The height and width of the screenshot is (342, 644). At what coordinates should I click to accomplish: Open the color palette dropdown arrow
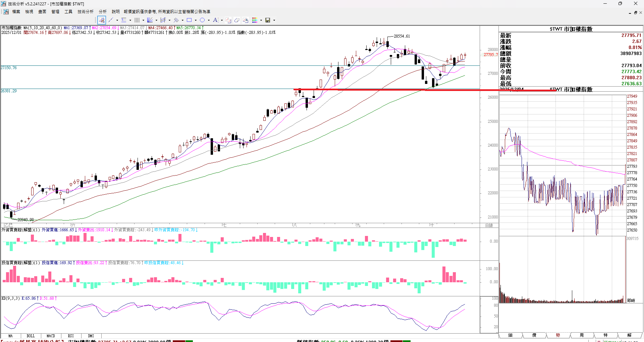[x=261, y=20]
